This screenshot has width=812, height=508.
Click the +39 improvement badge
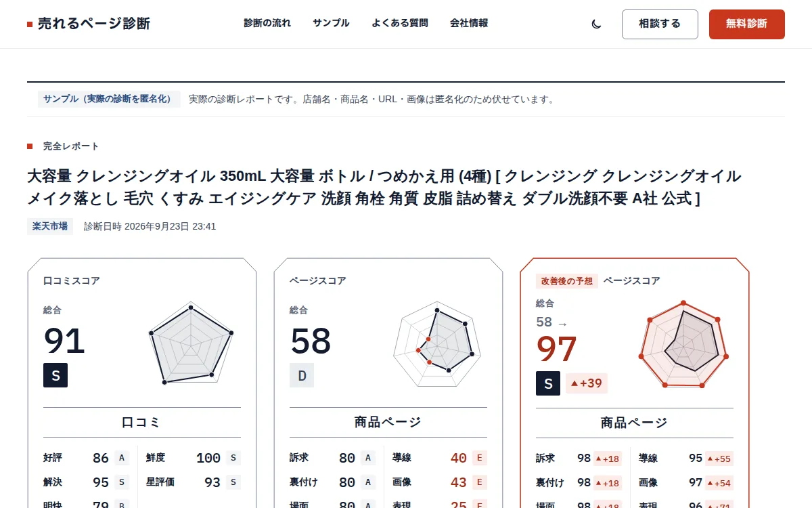pyautogui.click(x=587, y=383)
